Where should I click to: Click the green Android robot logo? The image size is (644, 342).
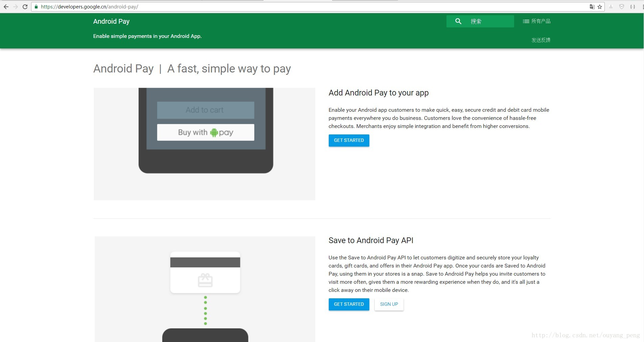pos(214,132)
